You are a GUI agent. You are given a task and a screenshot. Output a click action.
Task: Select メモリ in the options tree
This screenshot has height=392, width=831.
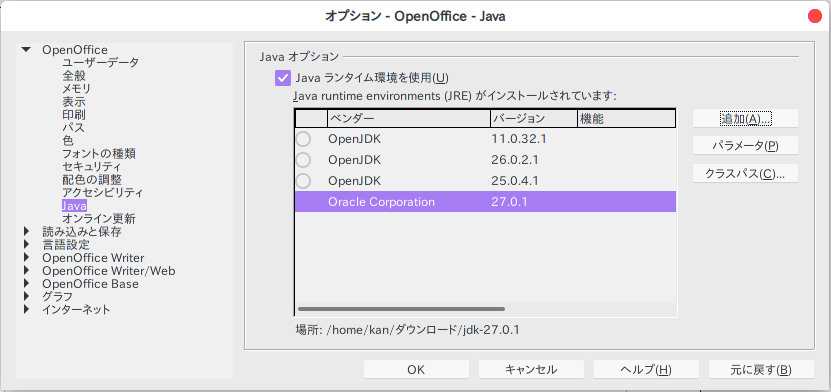pyautogui.click(x=76, y=89)
